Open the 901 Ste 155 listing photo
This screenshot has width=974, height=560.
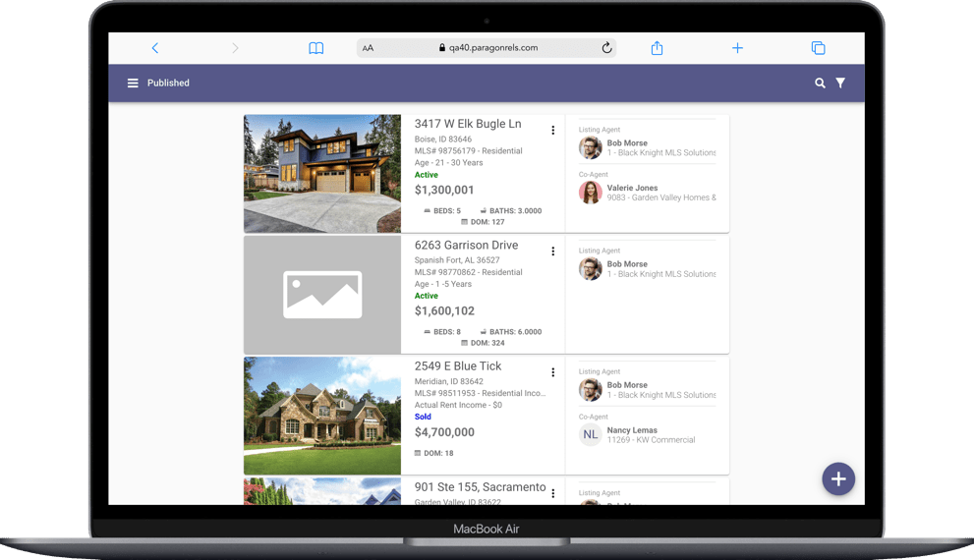point(322,491)
